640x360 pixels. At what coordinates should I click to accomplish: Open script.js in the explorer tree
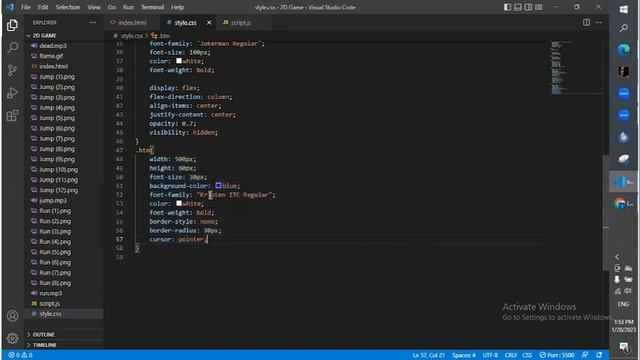(49, 303)
